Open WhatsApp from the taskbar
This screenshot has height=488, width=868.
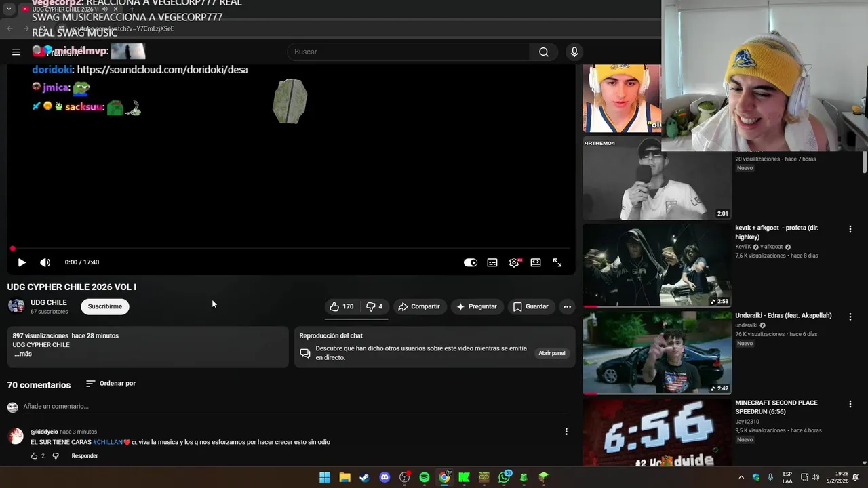[x=504, y=477]
